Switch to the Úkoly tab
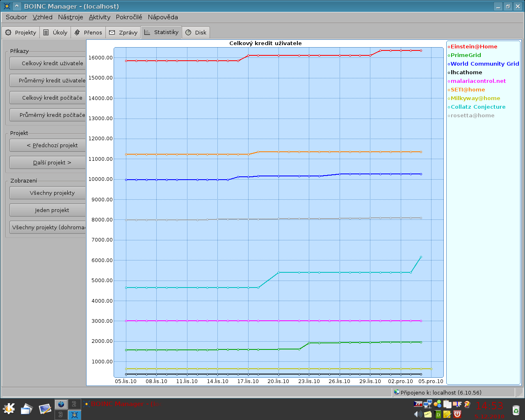525x420 pixels. click(55, 32)
